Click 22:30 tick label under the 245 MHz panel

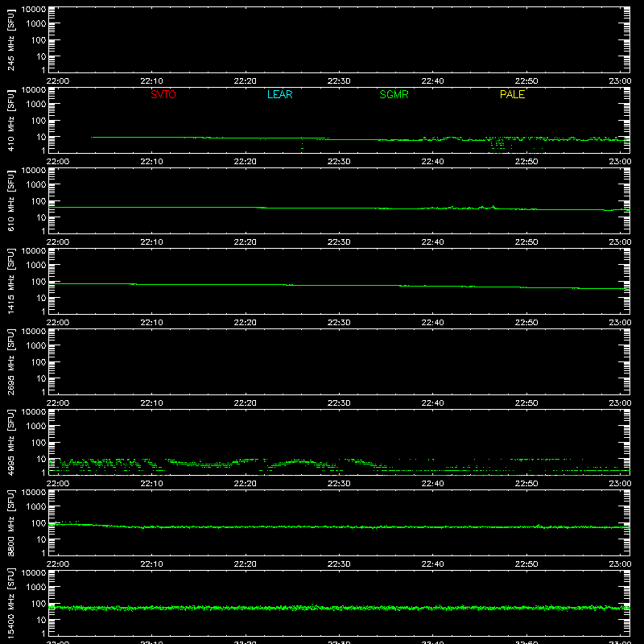(339, 81)
